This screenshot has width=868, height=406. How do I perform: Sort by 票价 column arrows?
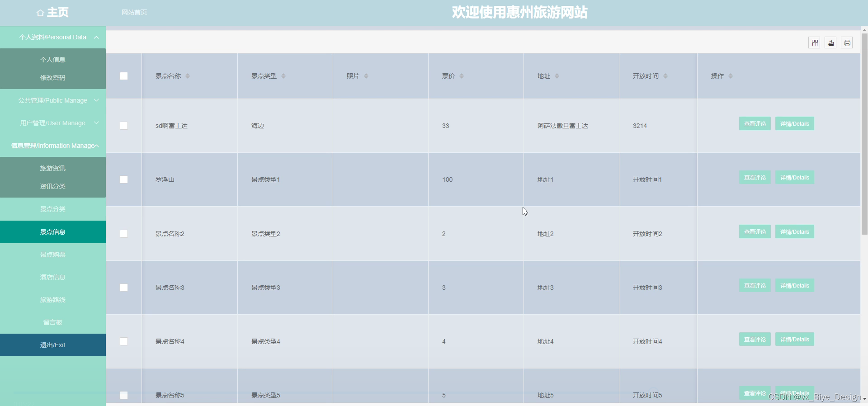coord(462,76)
